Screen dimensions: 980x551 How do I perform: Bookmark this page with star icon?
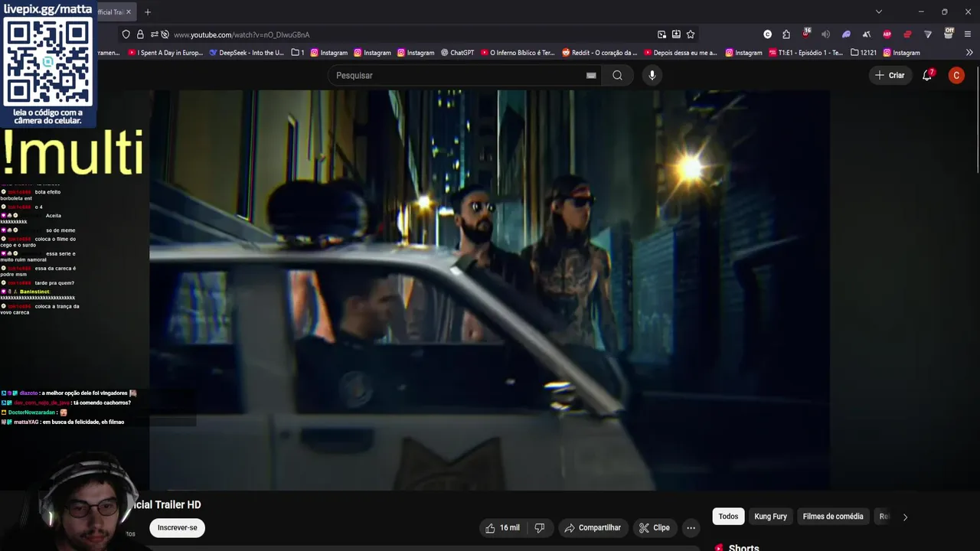[691, 34]
